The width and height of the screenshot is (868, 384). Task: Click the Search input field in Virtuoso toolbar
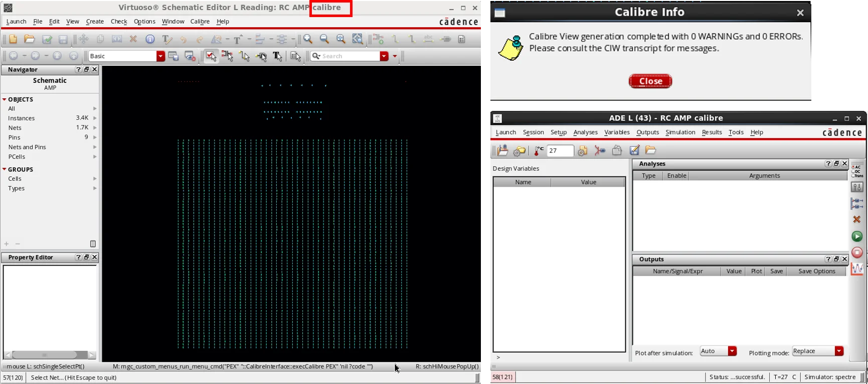[344, 56]
